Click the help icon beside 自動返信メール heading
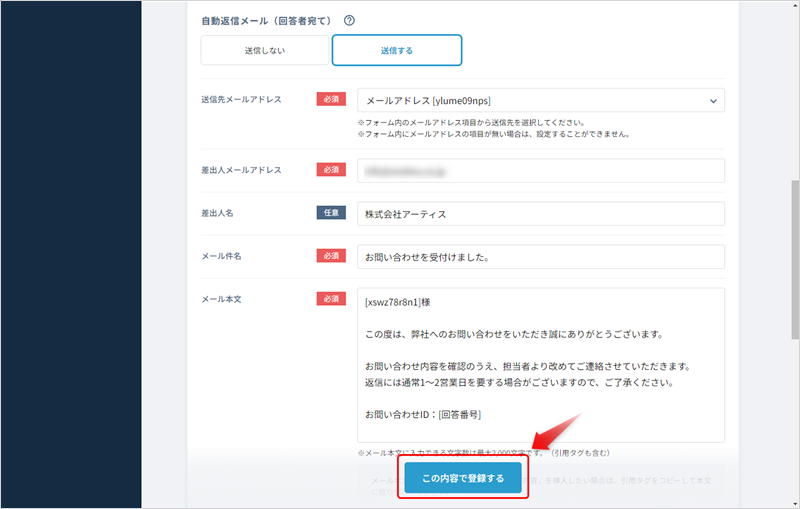Image resolution: width=800 pixels, height=509 pixels. tap(349, 20)
